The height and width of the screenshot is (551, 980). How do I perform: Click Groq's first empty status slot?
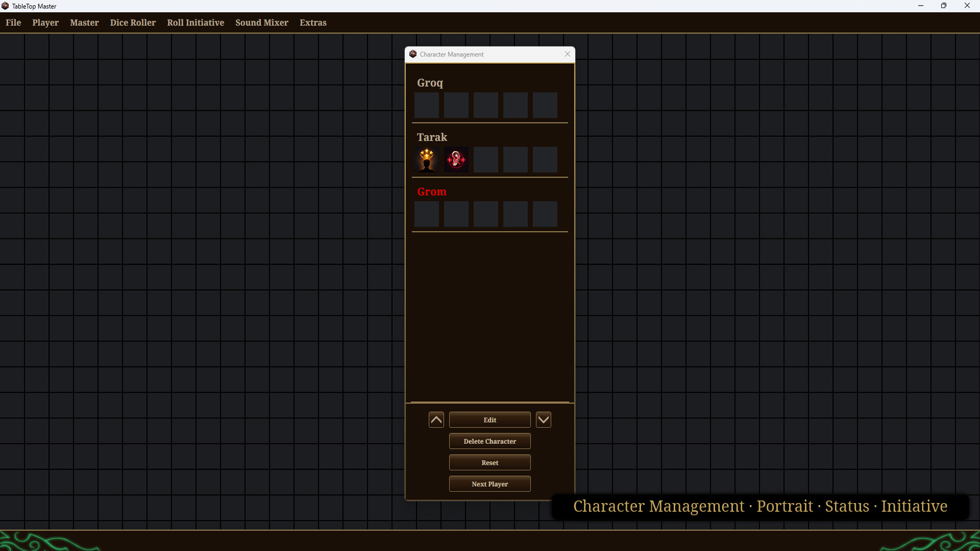(427, 105)
